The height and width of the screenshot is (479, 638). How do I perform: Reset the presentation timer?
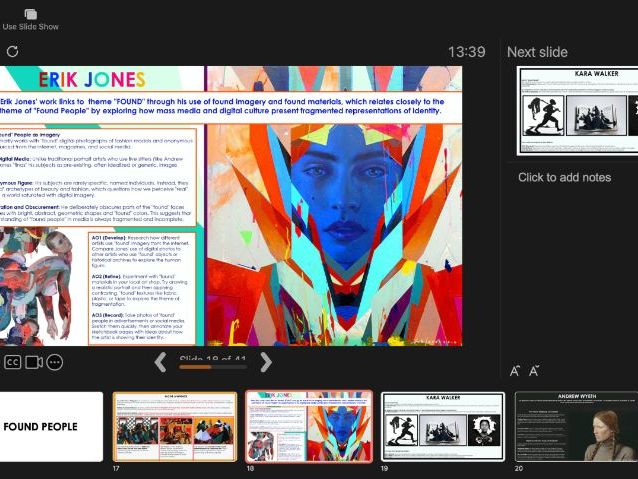[13, 52]
